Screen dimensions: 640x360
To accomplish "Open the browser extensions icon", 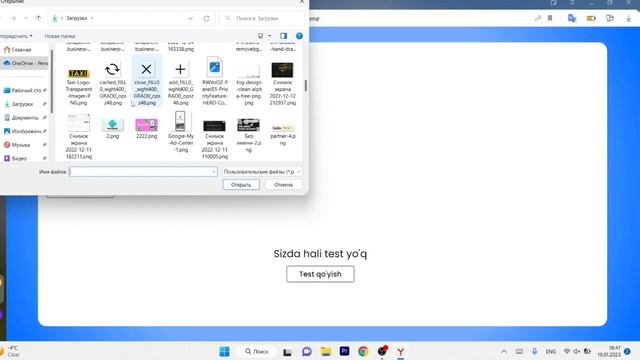I will (610, 18).
